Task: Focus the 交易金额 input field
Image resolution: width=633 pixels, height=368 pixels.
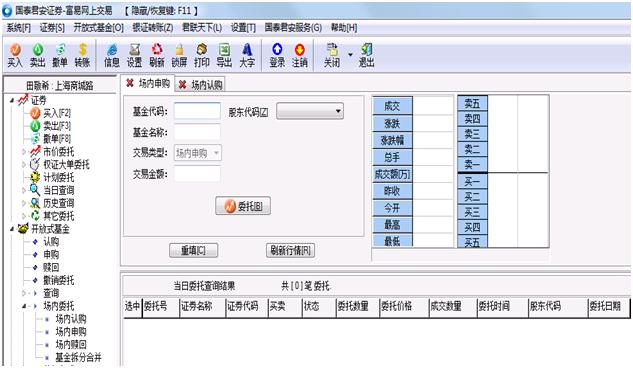Action: click(197, 174)
